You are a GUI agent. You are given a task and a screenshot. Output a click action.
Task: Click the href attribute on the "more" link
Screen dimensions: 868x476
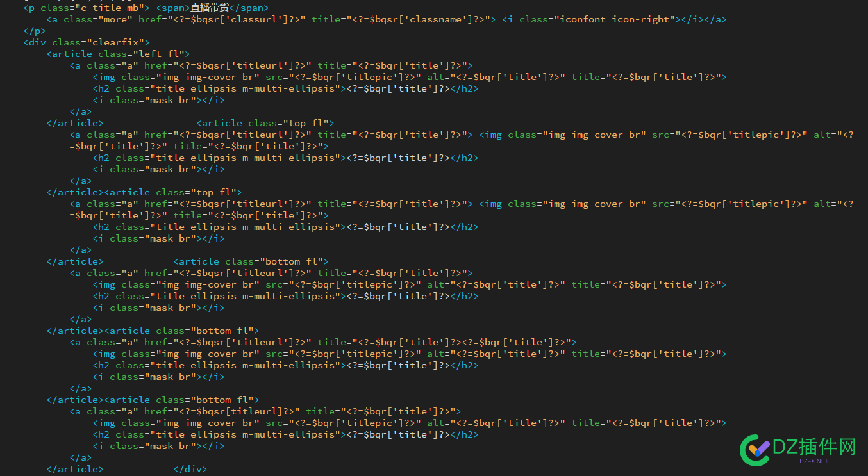[150, 19]
